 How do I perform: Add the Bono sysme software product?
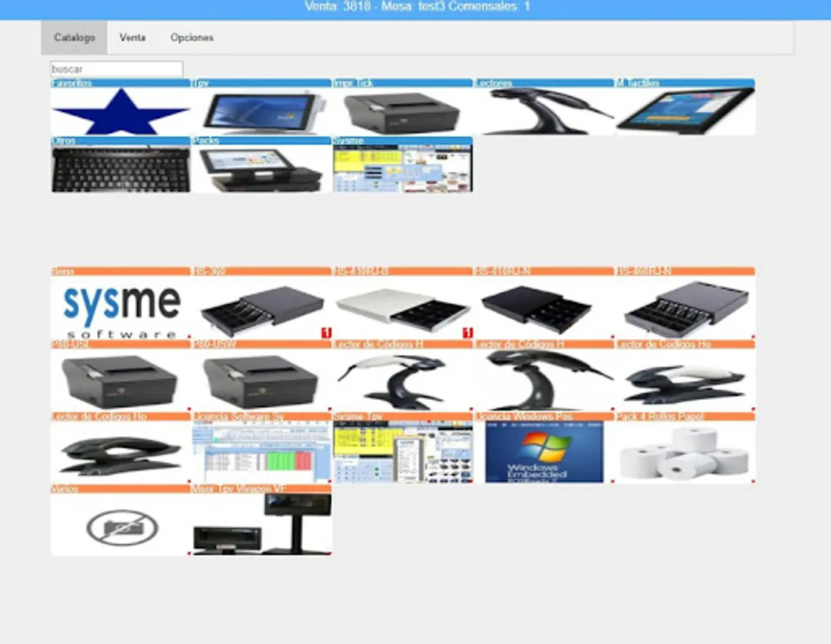[121, 303]
